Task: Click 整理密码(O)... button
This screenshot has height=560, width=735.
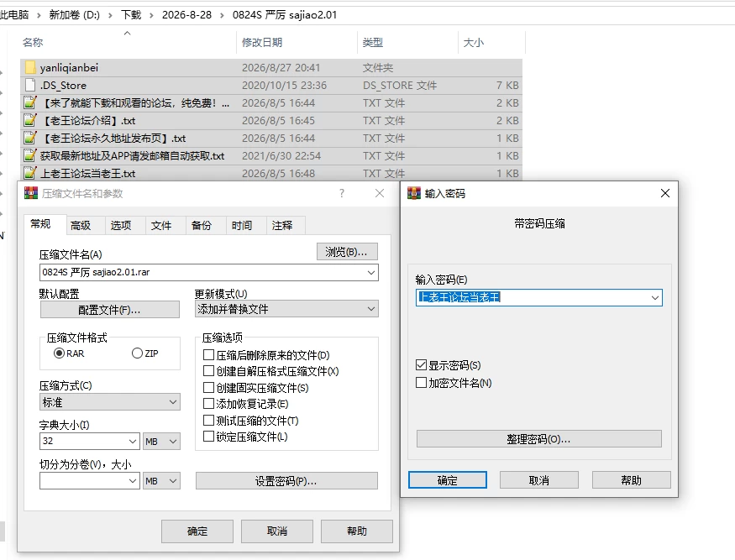Action: (x=539, y=439)
